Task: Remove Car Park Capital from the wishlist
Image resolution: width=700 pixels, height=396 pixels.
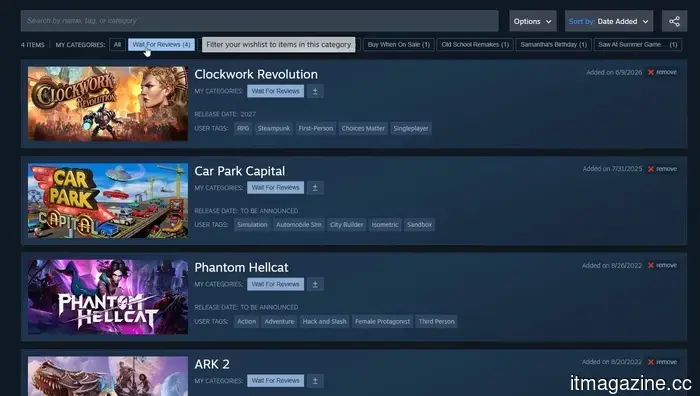Action: coord(662,169)
